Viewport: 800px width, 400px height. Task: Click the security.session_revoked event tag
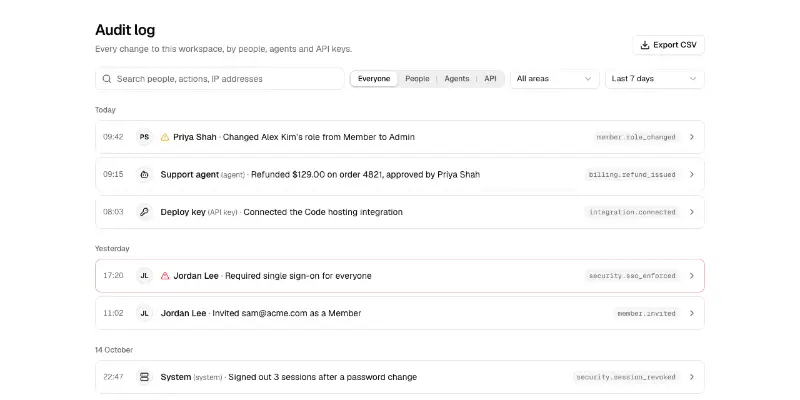[626, 377]
